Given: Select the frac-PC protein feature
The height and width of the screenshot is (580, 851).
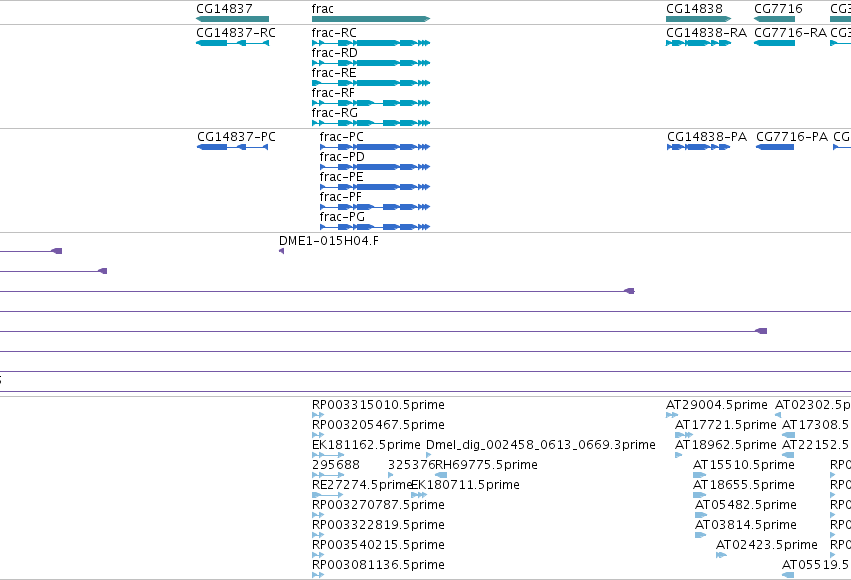Looking at the screenshot, I should [375, 147].
